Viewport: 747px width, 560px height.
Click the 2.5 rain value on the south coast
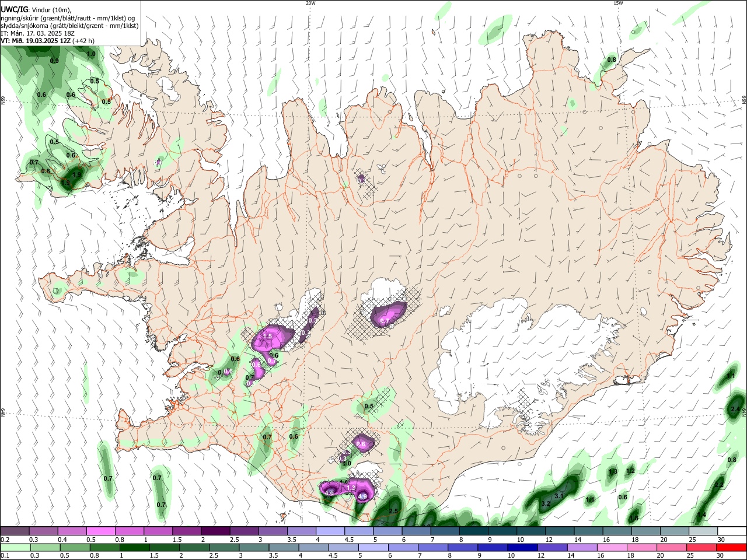pos(393,511)
